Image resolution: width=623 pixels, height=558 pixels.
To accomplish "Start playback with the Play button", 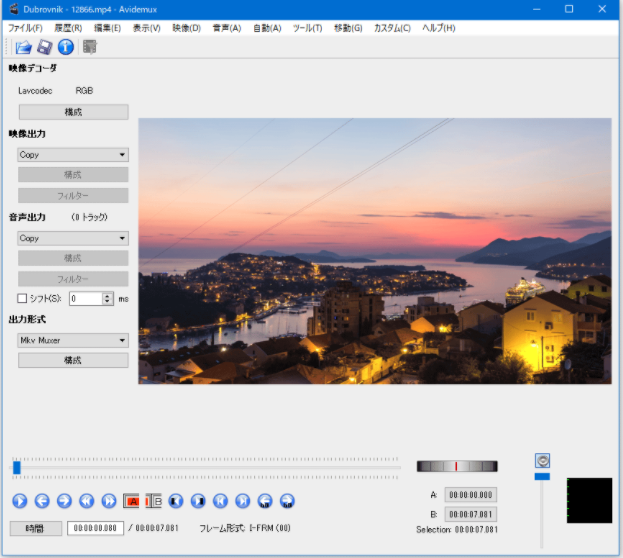I will click(20, 501).
